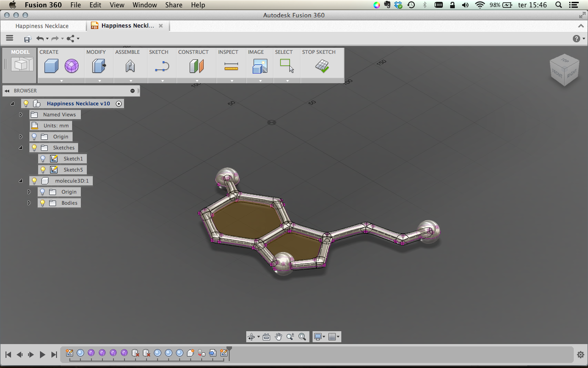The image size is (588, 368).
Task: Jump to the timeline beginning
Action: (8, 355)
